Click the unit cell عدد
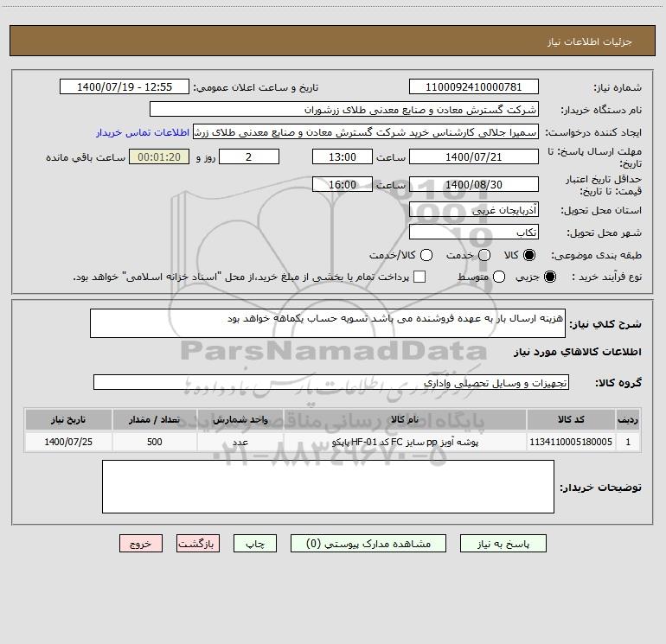The height and width of the screenshot is (644, 666). coord(240,442)
